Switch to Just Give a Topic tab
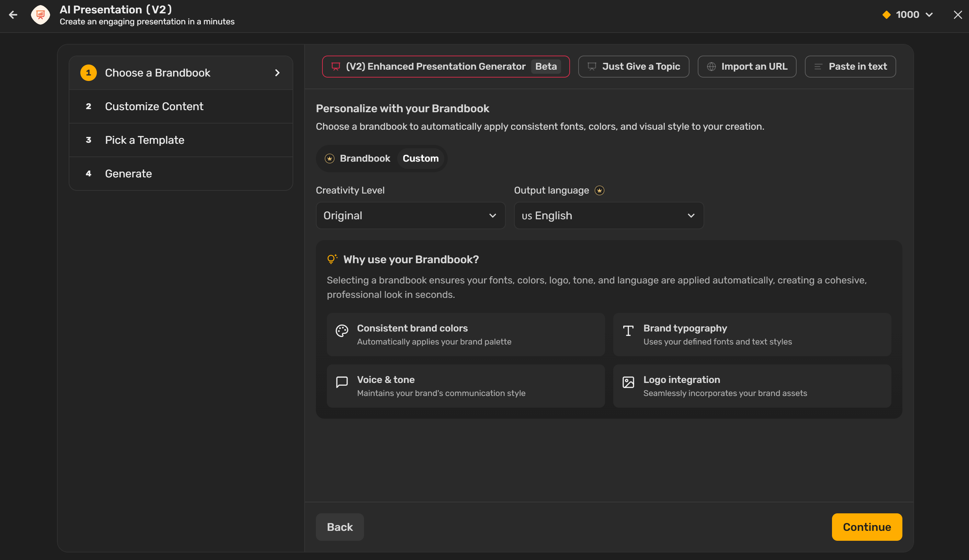969x560 pixels. point(633,67)
